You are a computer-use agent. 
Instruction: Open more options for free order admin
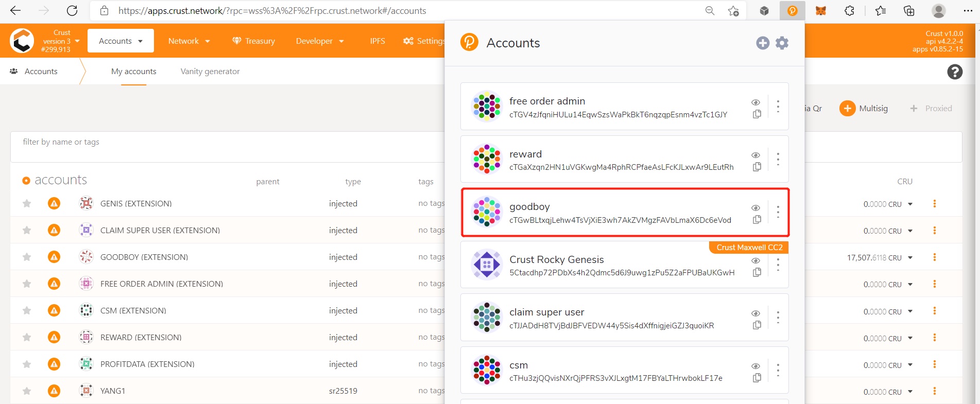[x=778, y=107]
